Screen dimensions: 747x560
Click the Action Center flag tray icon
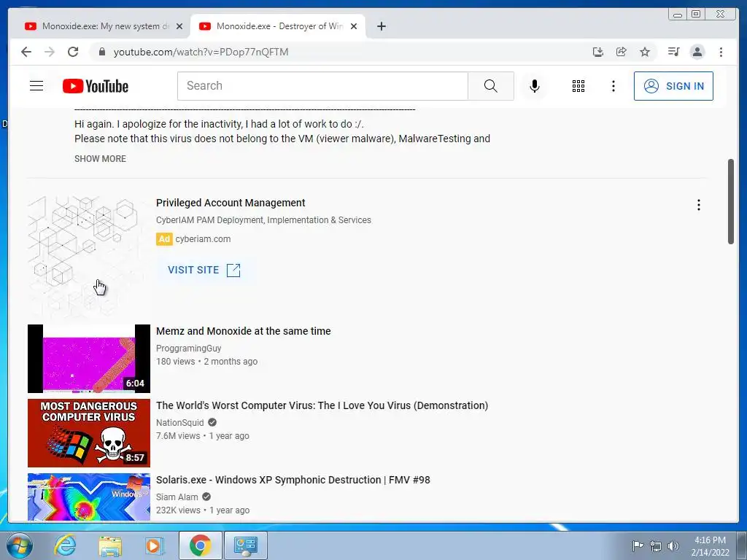[638, 545]
